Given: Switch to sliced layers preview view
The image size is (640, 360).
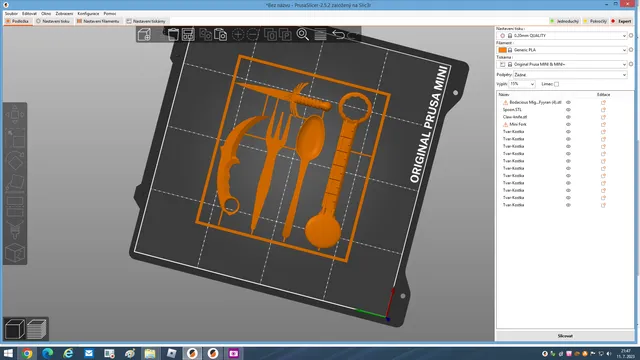Looking at the screenshot, I should [x=37, y=329].
